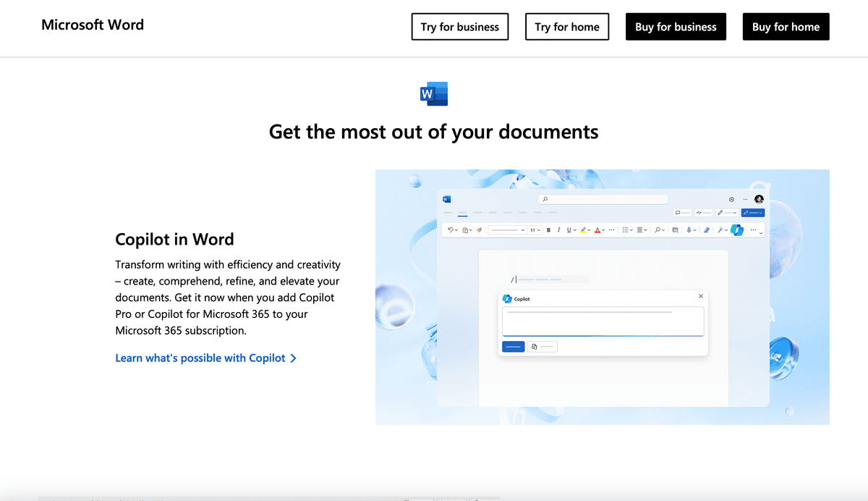Click the Format Painter icon
Viewport: 868px width, 501px height.
point(480,230)
